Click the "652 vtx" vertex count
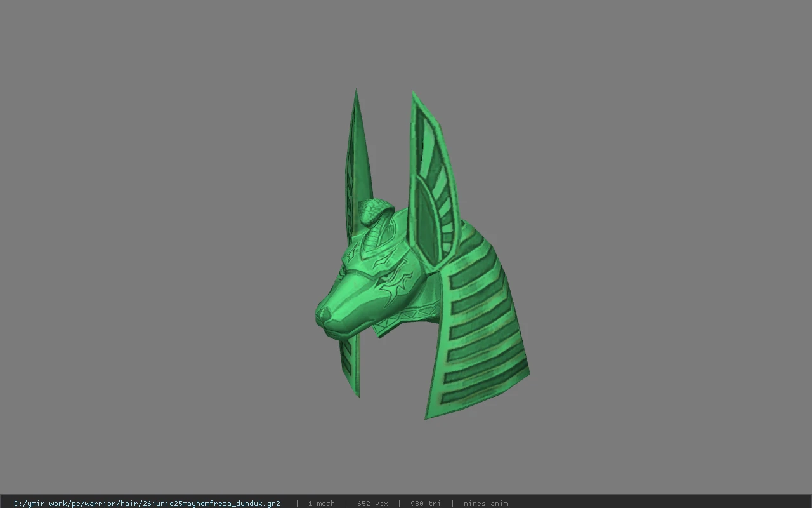 [372, 504]
